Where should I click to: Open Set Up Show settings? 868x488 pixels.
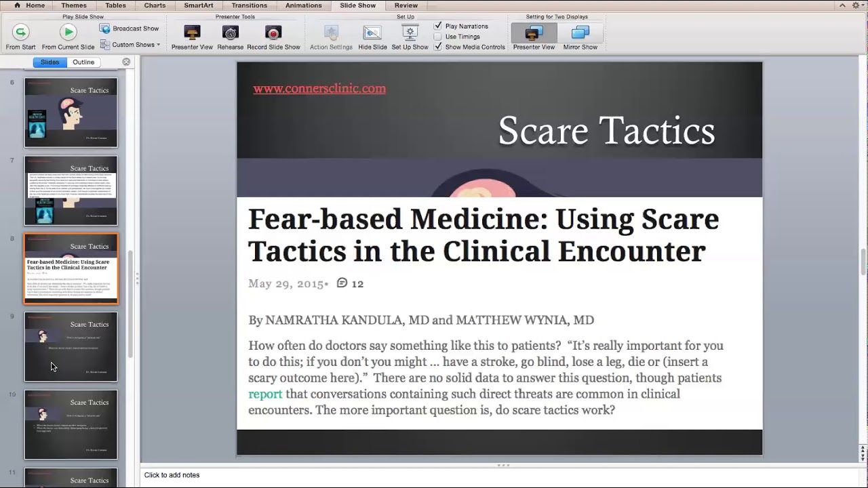[x=410, y=33]
